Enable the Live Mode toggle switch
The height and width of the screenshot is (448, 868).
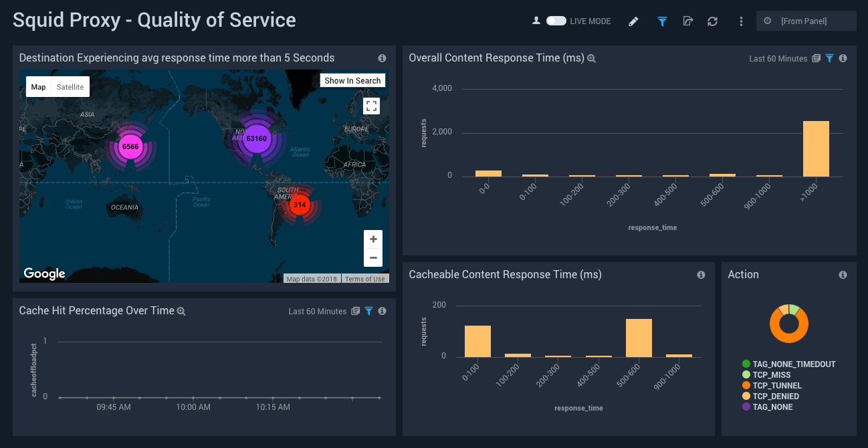[x=556, y=21]
